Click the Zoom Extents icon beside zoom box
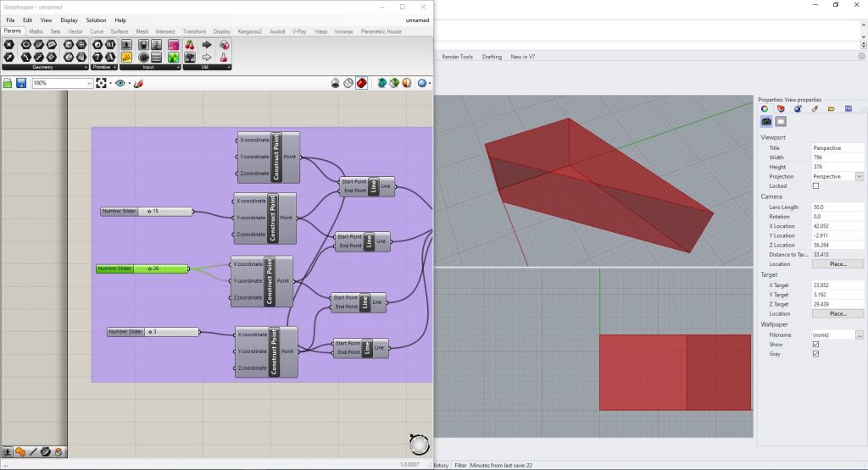 pyautogui.click(x=103, y=83)
